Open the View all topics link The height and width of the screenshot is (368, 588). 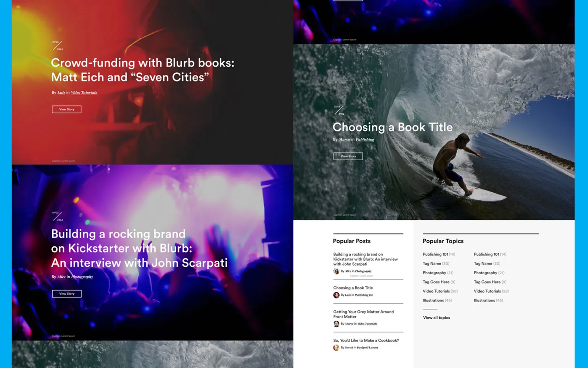point(436,318)
